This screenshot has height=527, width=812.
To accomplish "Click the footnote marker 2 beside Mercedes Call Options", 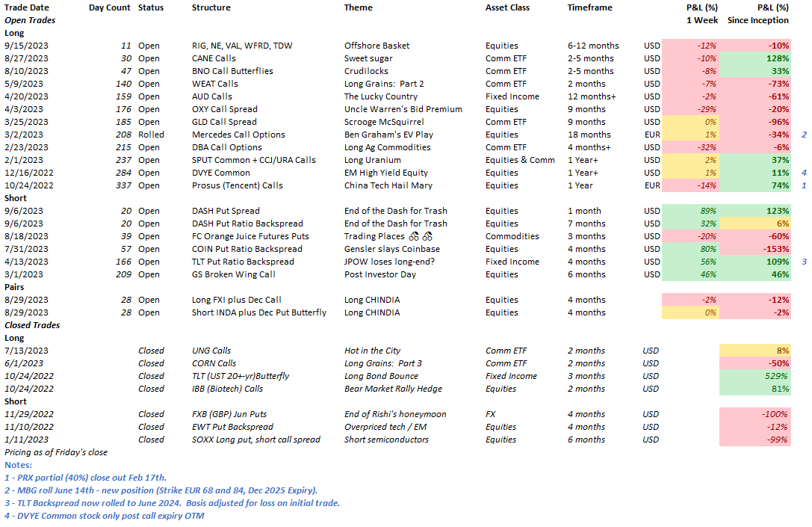I will click(804, 134).
